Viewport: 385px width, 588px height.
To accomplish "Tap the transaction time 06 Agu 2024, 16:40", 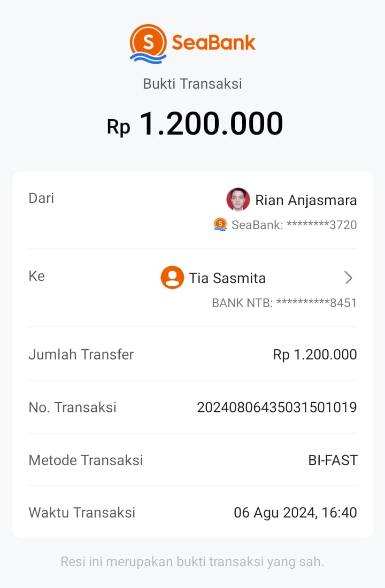I will pos(295,513).
